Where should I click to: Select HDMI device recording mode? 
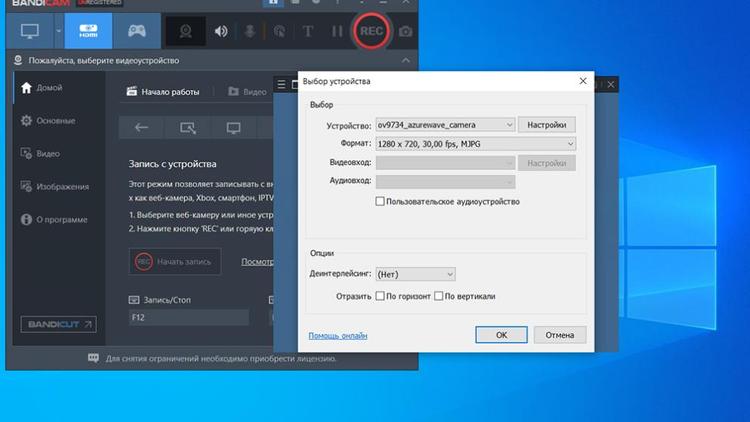[x=88, y=31]
